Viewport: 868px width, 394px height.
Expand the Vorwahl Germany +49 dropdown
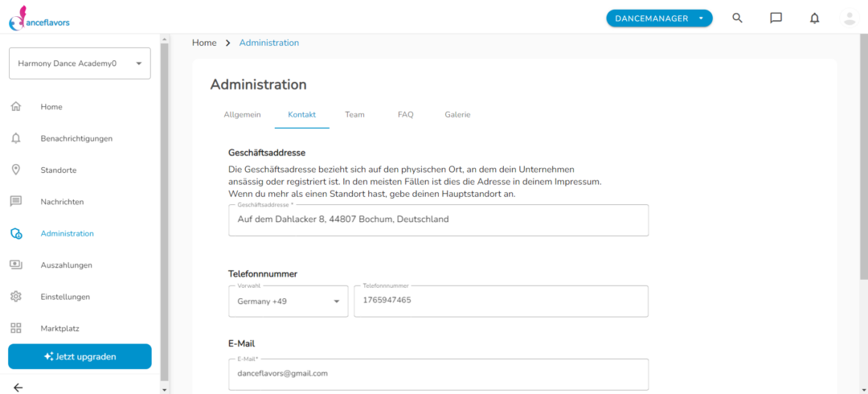[289, 302]
